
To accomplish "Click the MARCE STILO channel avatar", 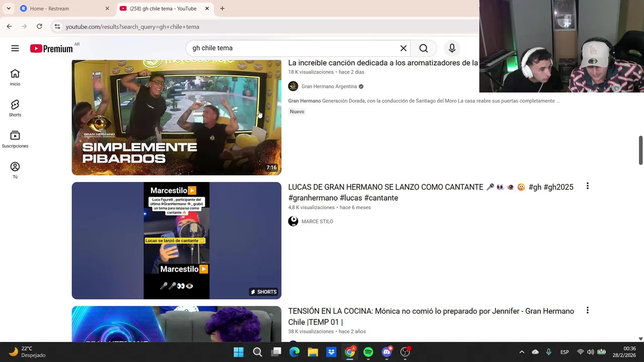I will pyautogui.click(x=293, y=221).
